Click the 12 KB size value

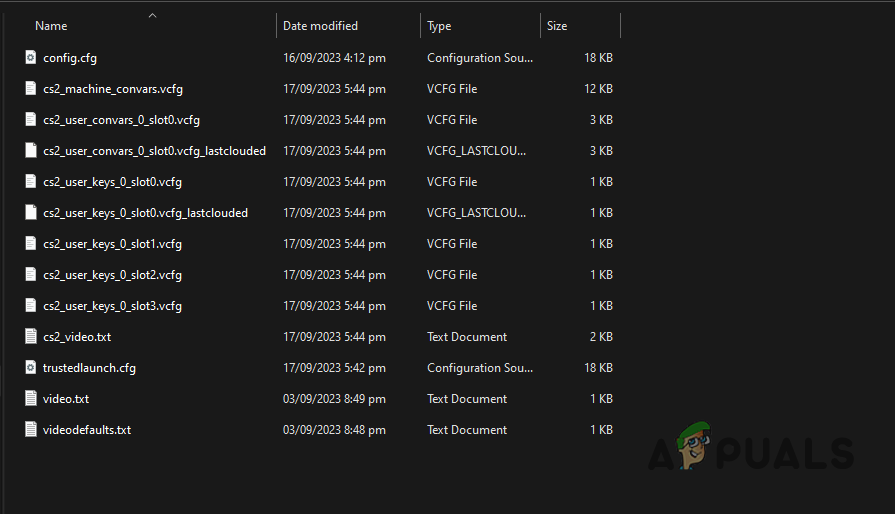(x=598, y=88)
